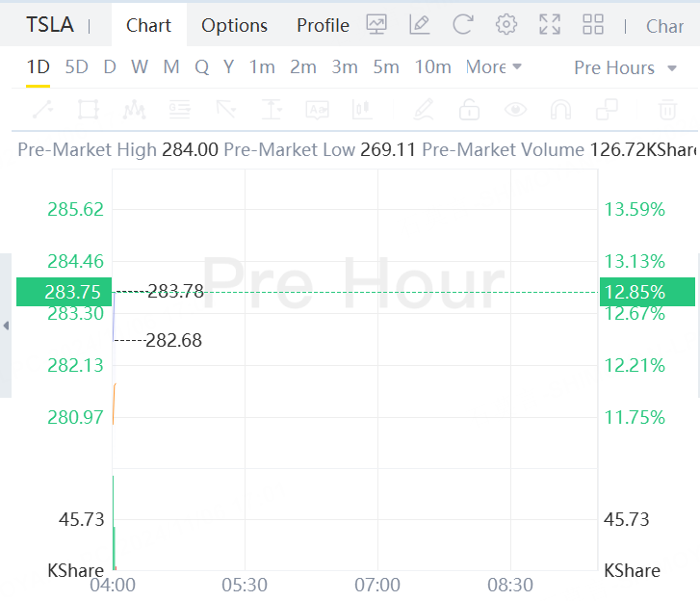Select the trend line drawing tool
Image resolution: width=700 pixels, height=601 pixels.
point(41,110)
